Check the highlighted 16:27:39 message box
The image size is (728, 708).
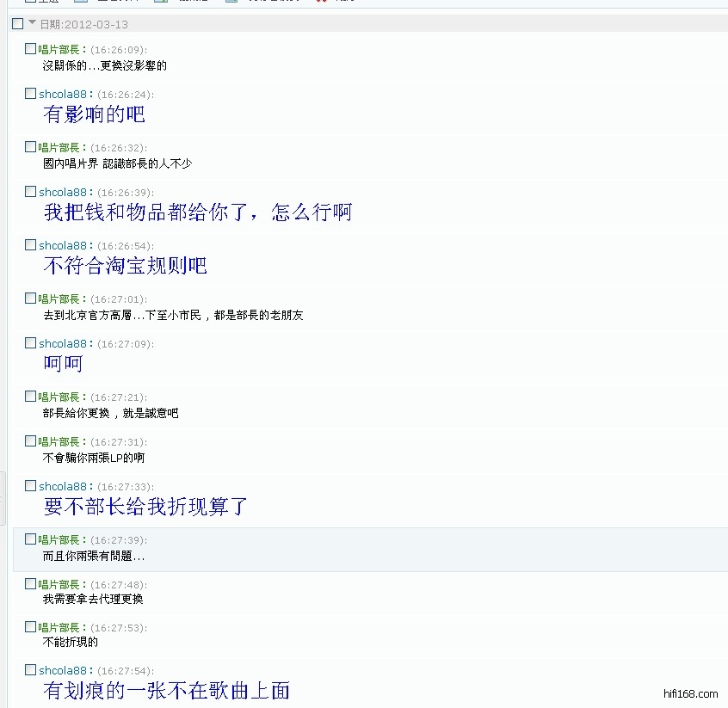pyautogui.click(x=31, y=539)
